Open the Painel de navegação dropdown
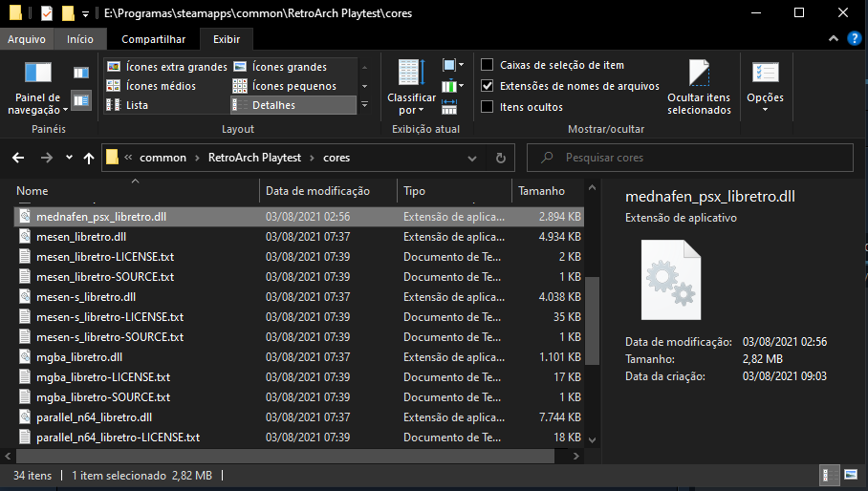Image resolution: width=868 pixels, height=491 pixels. pyautogui.click(x=37, y=103)
